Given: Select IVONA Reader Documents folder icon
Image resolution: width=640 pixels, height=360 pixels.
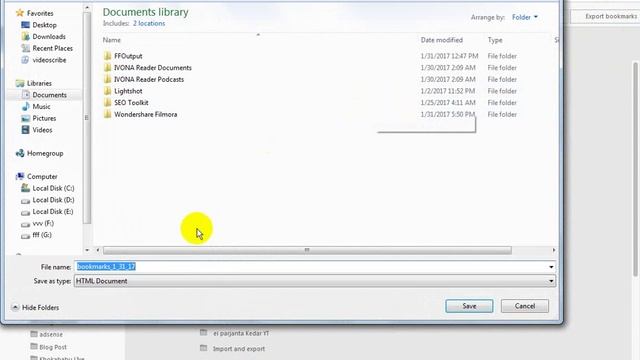Looking at the screenshot, I should click(107, 67).
